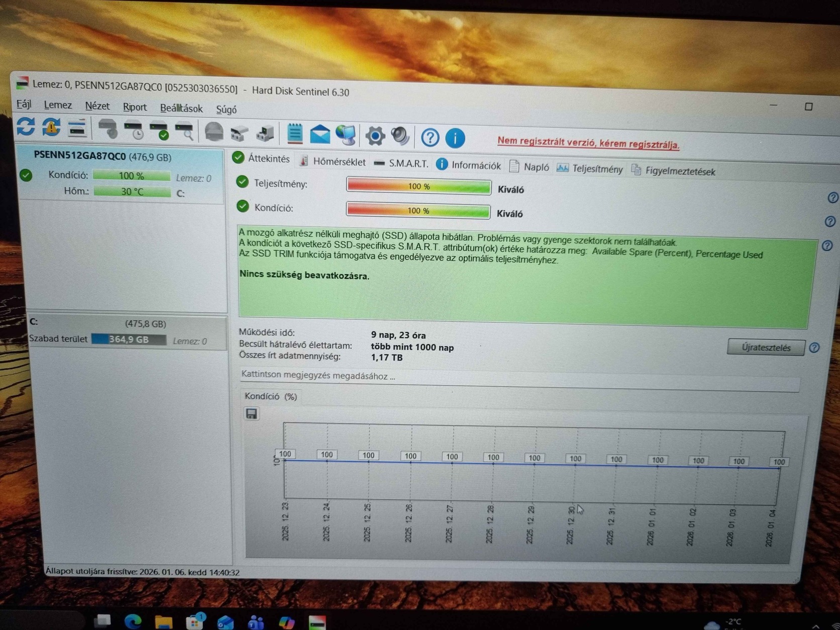Switch to the Napló tab
The height and width of the screenshot is (630, 840).
pyautogui.click(x=529, y=167)
